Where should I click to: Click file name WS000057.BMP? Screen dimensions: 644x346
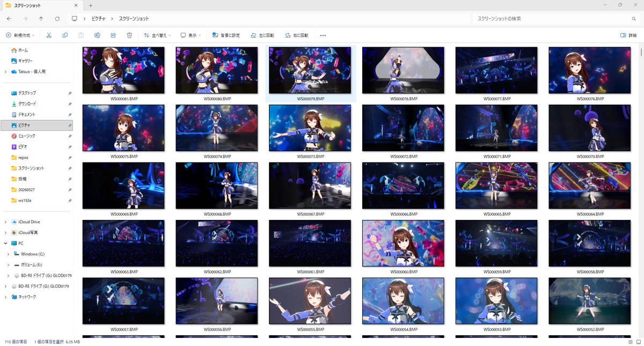tap(124, 329)
